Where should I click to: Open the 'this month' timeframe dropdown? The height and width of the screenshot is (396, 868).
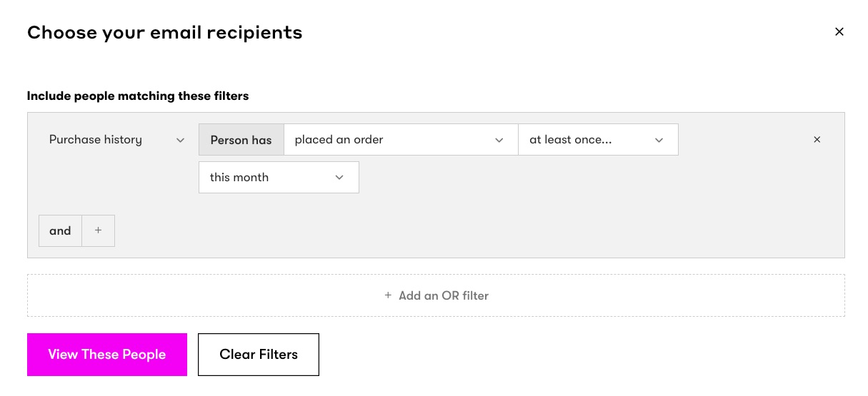point(271,178)
